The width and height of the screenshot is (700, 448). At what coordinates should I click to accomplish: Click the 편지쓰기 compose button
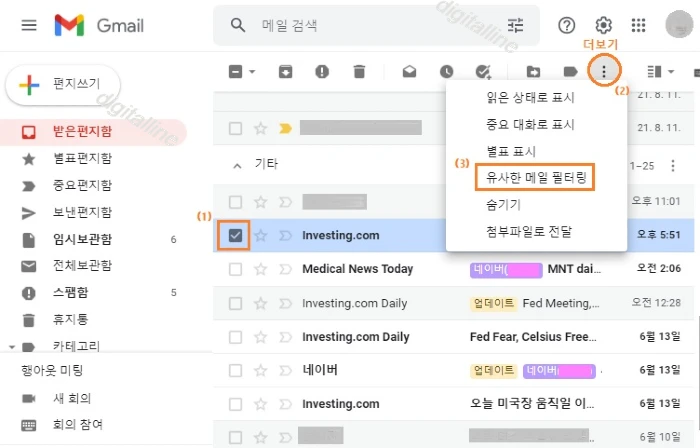pos(63,84)
